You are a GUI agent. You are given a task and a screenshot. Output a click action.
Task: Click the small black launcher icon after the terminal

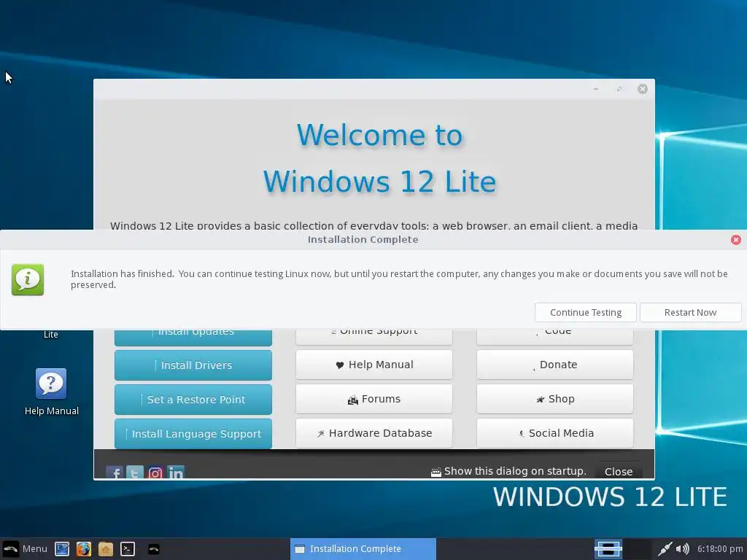153,549
